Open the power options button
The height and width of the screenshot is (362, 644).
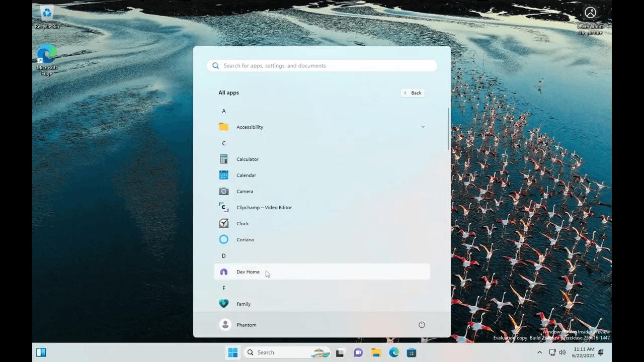click(422, 325)
